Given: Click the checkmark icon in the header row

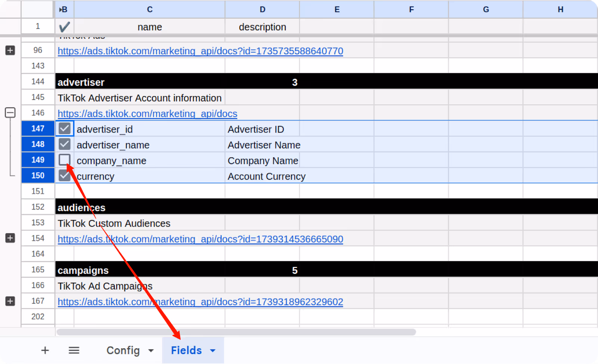Looking at the screenshot, I should (x=64, y=27).
